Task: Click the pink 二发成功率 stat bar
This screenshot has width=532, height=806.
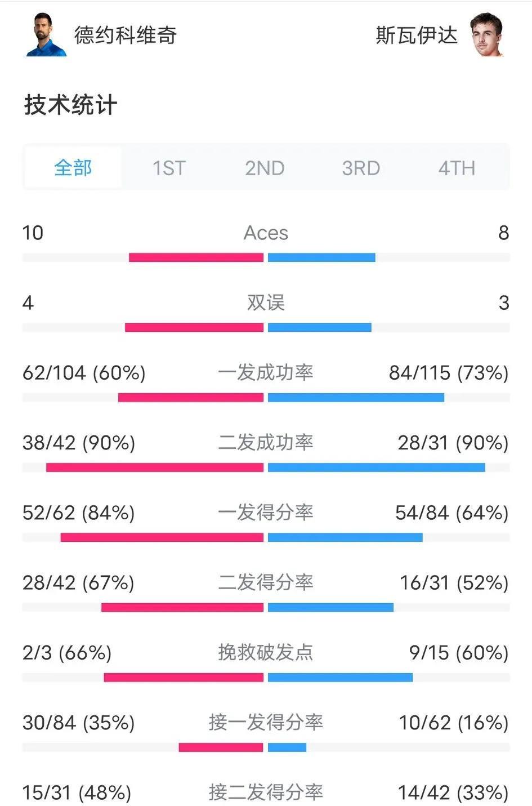Action: click(x=155, y=467)
